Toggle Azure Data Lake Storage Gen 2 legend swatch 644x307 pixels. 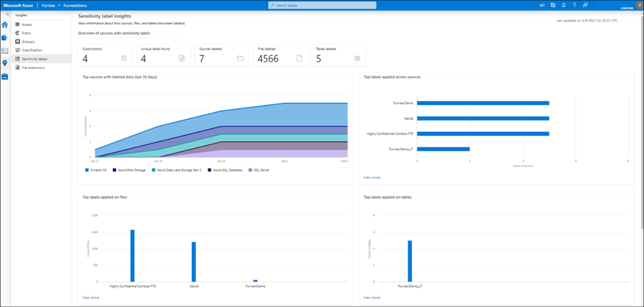(x=153, y=170)
